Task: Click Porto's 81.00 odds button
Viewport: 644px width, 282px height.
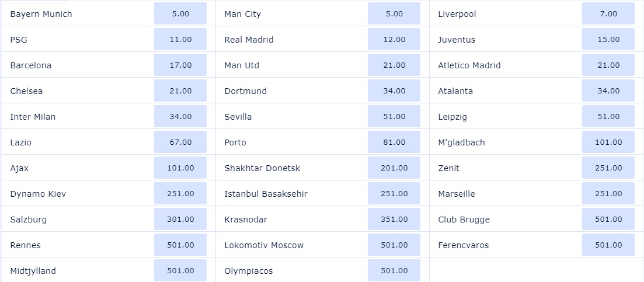Action: [x=394, y=142]
